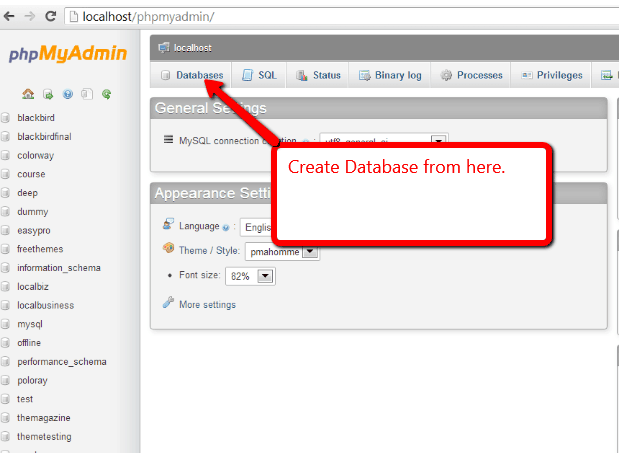Open the SQL tab
The image size is (621, 453).
click(x=259, y=75)
